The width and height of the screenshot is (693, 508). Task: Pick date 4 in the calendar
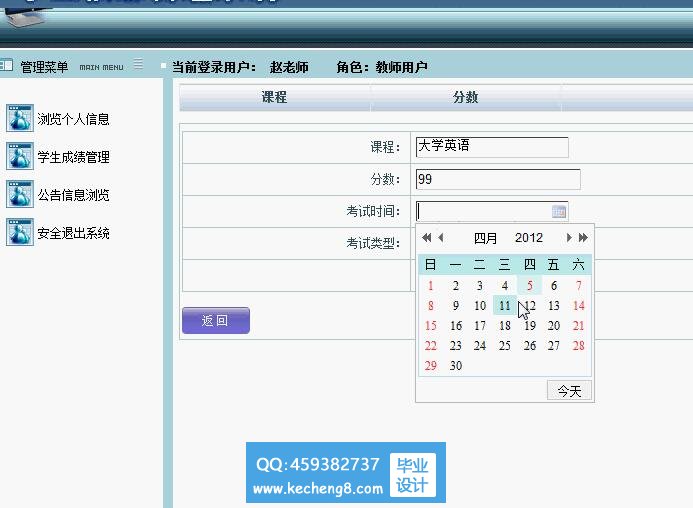[505, 286]
